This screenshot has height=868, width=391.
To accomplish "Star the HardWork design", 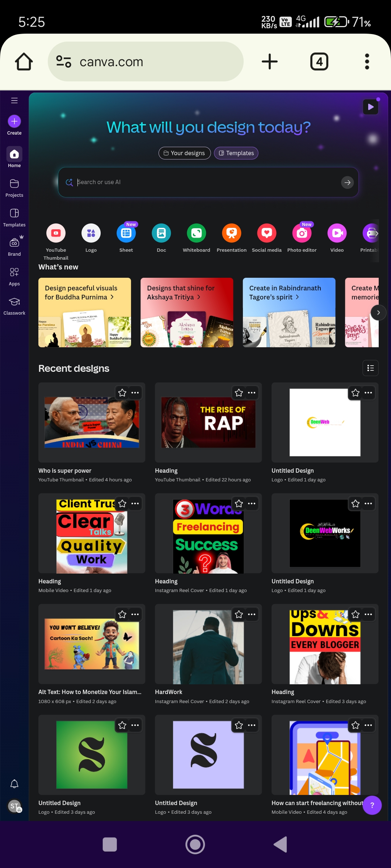I will coord(239,614).
